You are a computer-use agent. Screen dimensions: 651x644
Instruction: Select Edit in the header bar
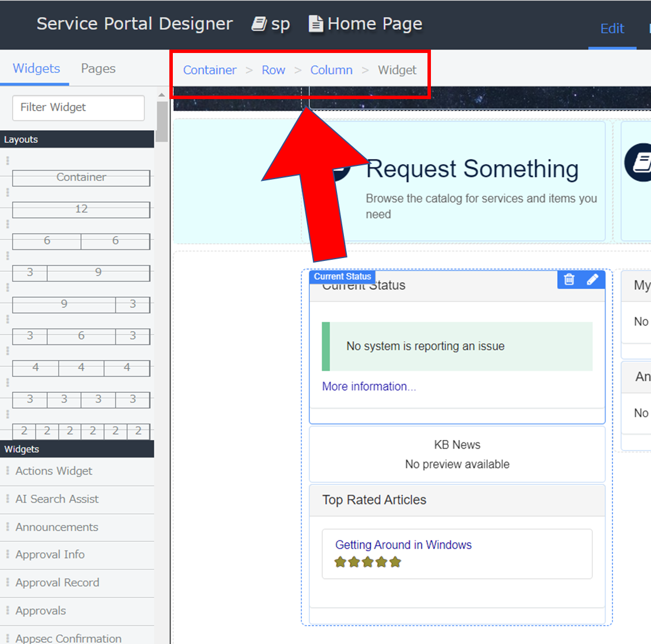[x=612, y=29]
